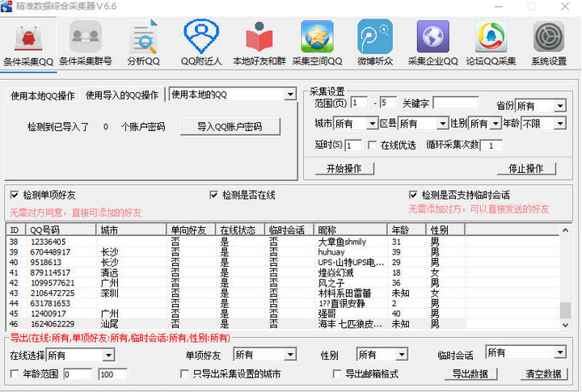Sort by the 在线状态 column header
This screenshot has width=582, height=392.
tap(240, 230)
